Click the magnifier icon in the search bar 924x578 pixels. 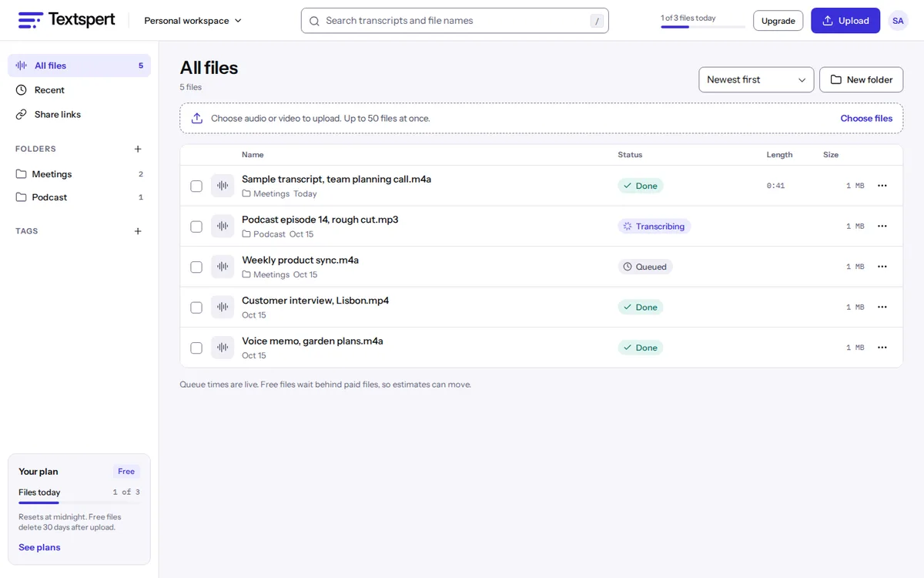pyautogui.click(x=314, y=21)
